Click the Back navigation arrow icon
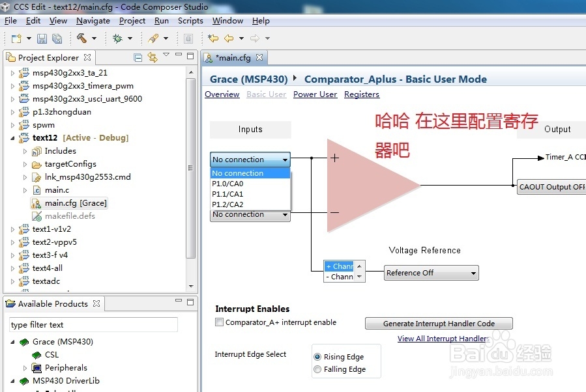This screenshot has width=586, height=392. [x=229, y=38]
